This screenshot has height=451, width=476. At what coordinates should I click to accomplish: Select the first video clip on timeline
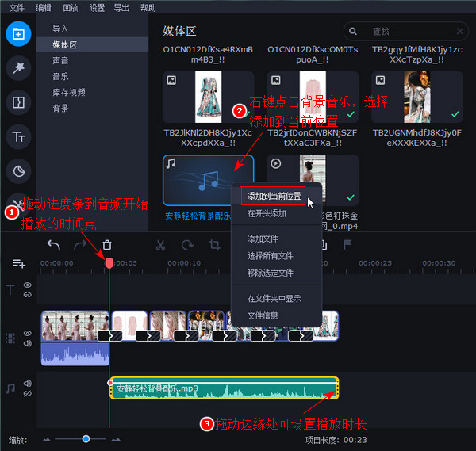tap(75, 326)
